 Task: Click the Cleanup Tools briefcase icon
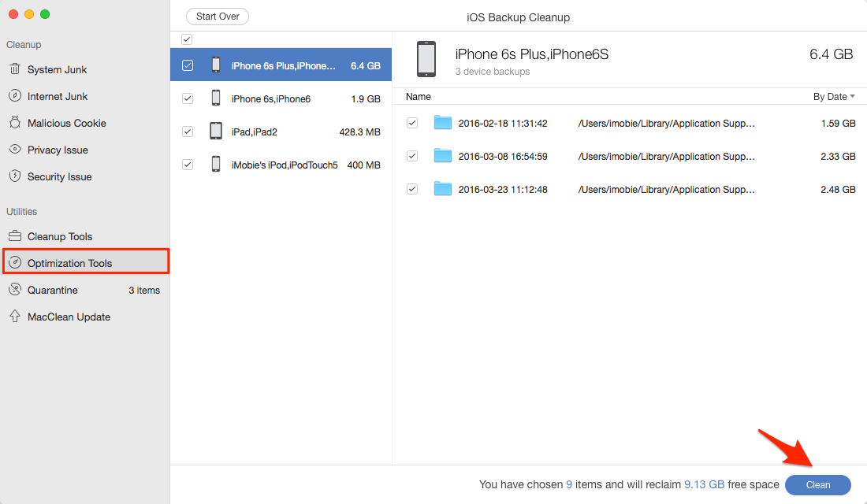click(x=15, y=236)
